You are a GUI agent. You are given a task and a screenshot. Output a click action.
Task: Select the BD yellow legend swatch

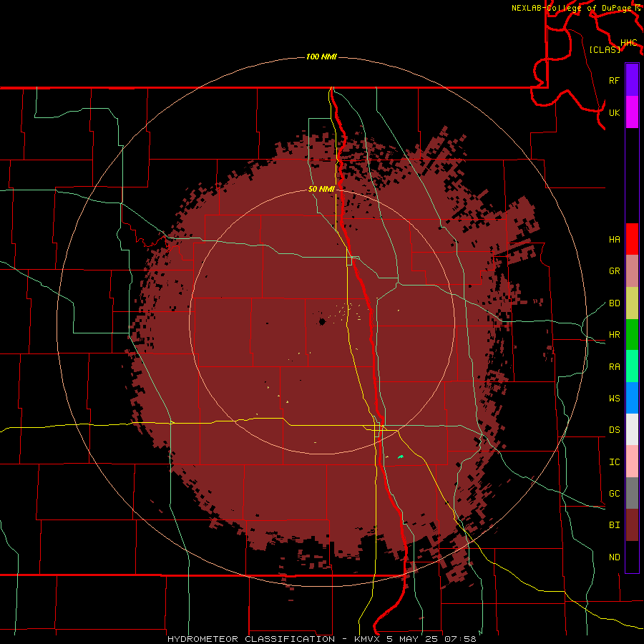click(632, 303)
